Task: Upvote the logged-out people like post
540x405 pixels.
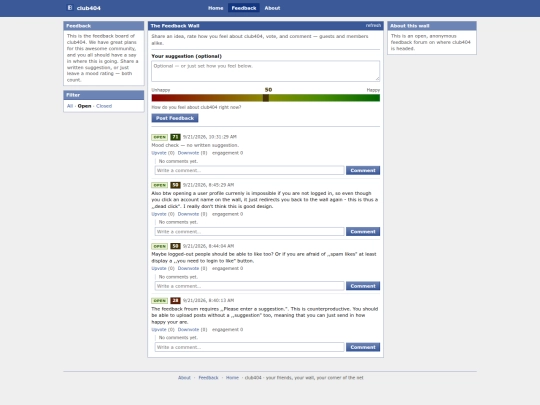Action: [159, 268]
